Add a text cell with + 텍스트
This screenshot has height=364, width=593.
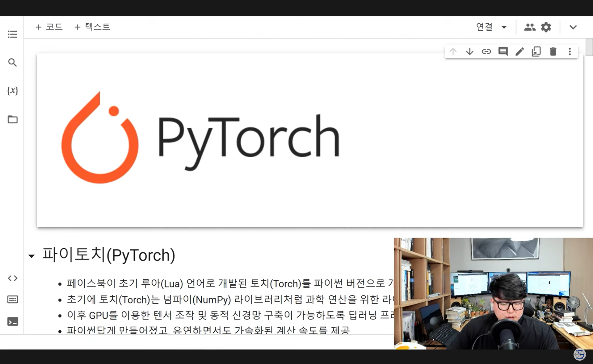coord(92,27)
